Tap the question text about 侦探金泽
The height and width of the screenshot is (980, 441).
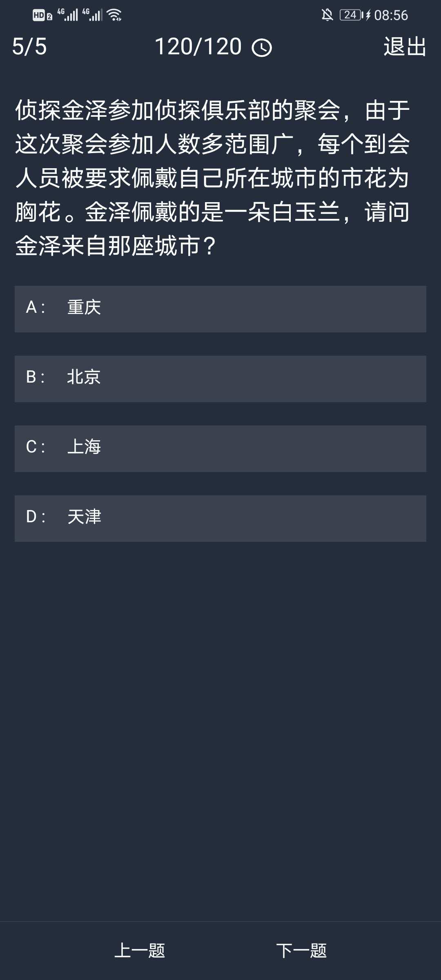[x=212, y=178]
